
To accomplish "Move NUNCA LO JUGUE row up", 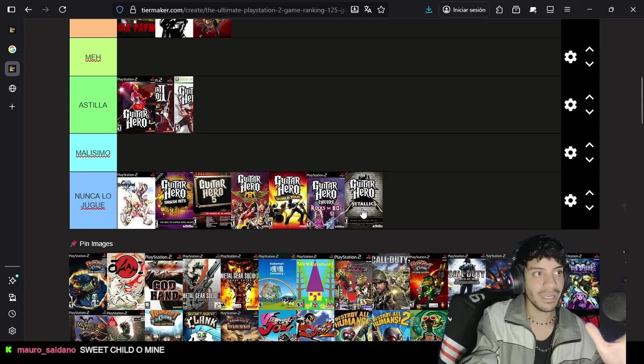I will click(x=589, y=194).
